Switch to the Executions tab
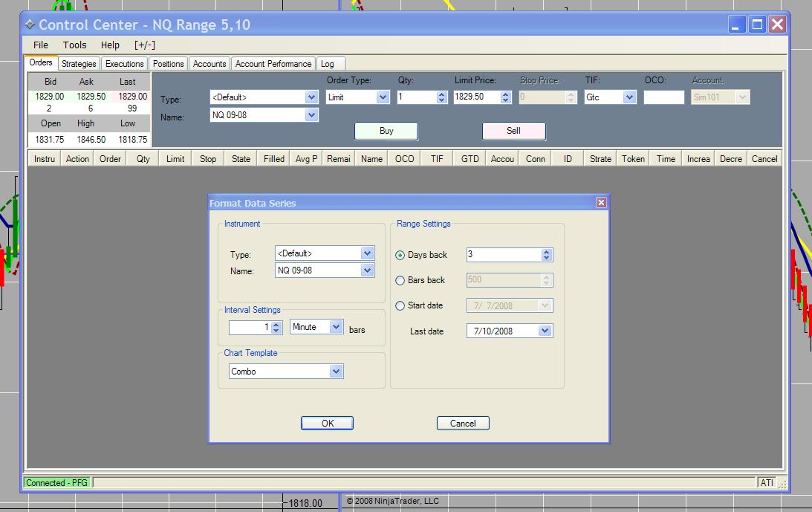This screenshot has height=512, width=812. pos(124,64)
